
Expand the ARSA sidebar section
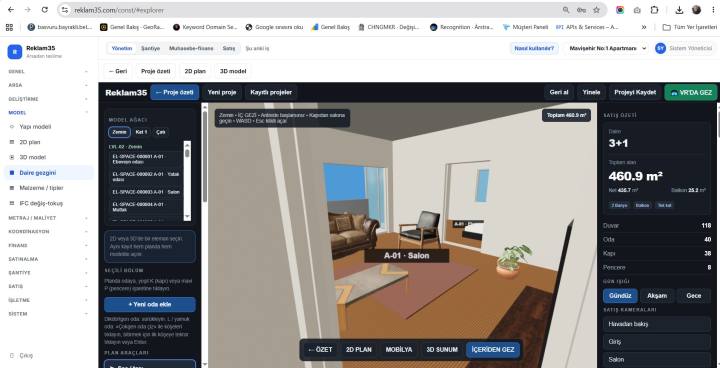tap(48, 85)
